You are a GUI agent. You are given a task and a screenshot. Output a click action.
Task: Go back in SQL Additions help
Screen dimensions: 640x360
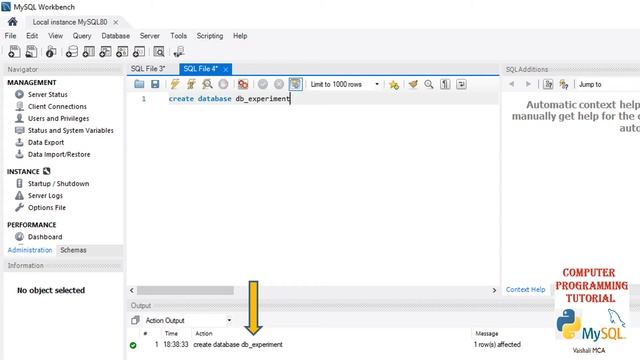(511, 84)
